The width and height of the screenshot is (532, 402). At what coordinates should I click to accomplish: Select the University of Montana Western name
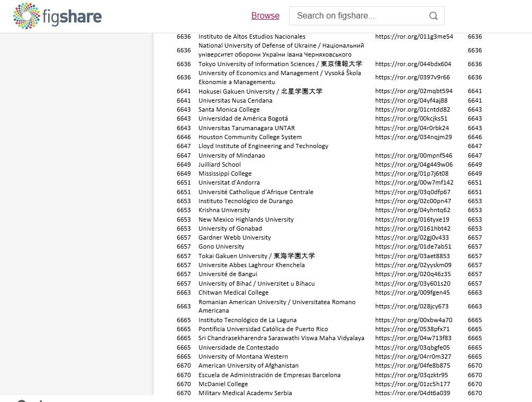click(x=244, y=357)
